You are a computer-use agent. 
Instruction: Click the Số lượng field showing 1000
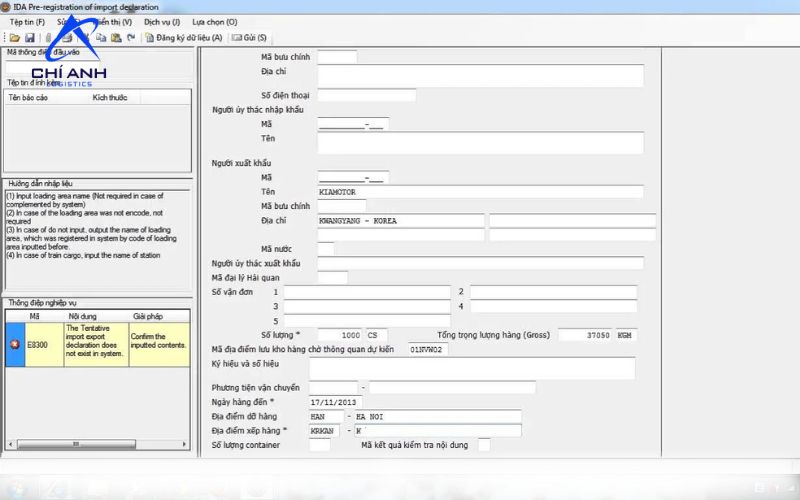pos(340,335)
